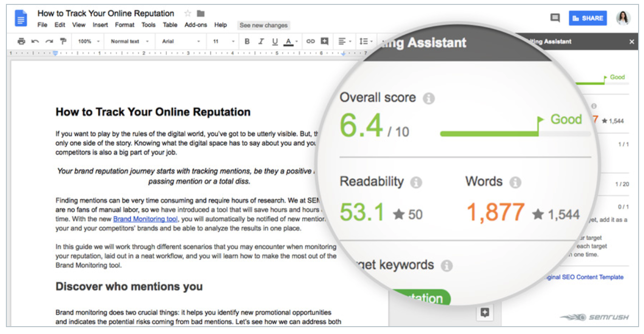Open the account avatar menu

click(623, 18)
